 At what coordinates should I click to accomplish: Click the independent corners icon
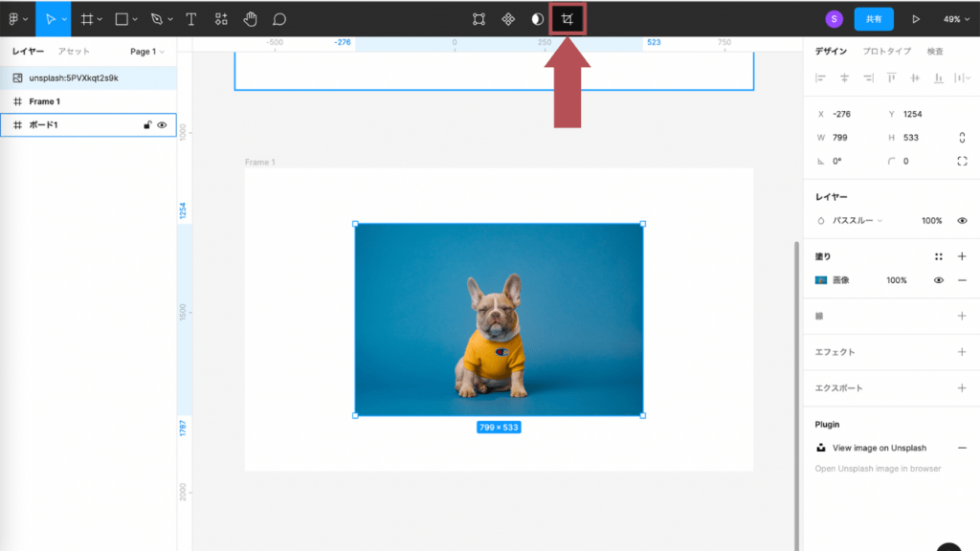[962, 161]
